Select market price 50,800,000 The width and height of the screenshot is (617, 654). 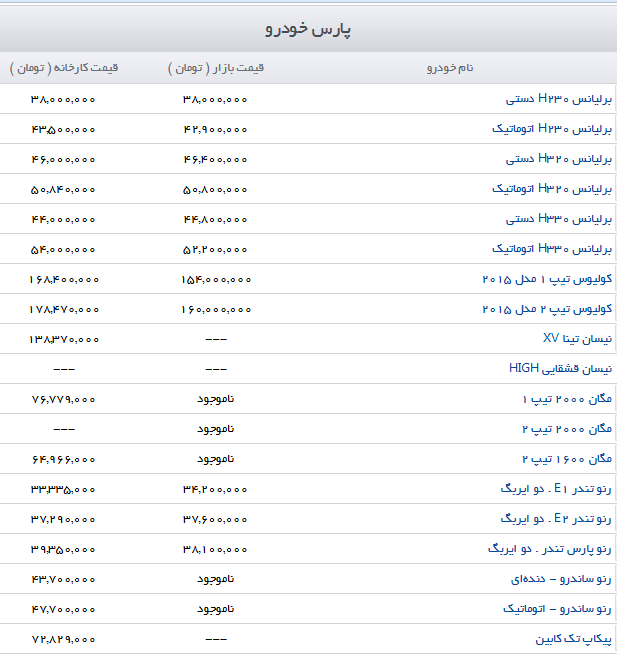pos(215,190)
